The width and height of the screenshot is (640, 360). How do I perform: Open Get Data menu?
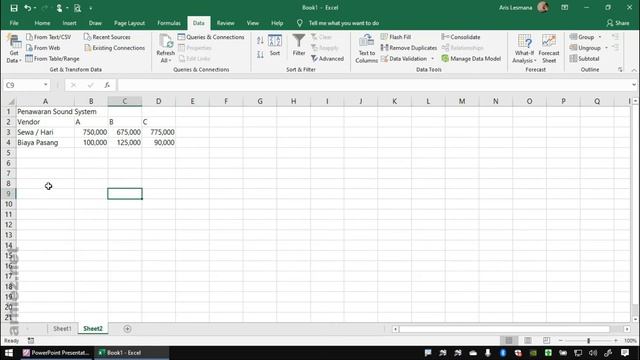[x=14, y=49]
